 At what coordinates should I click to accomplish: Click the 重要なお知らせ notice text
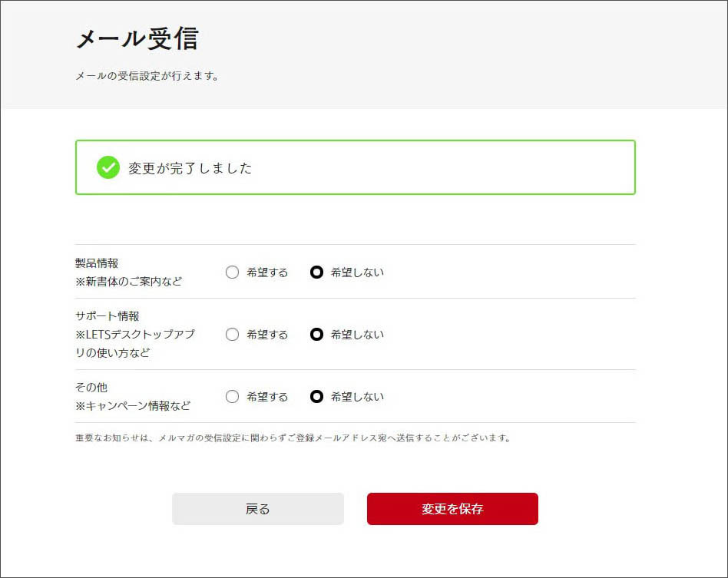click(293, 438)
